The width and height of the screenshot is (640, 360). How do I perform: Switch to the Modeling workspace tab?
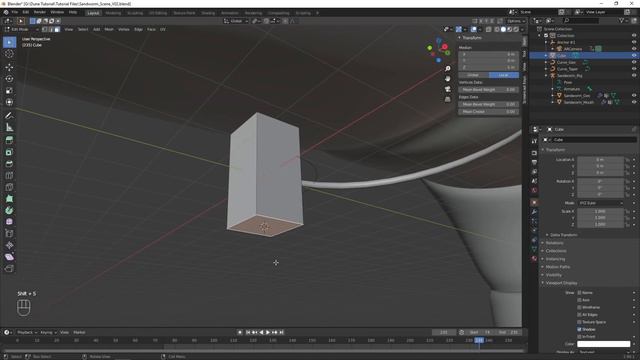click(x=113, y=13)
